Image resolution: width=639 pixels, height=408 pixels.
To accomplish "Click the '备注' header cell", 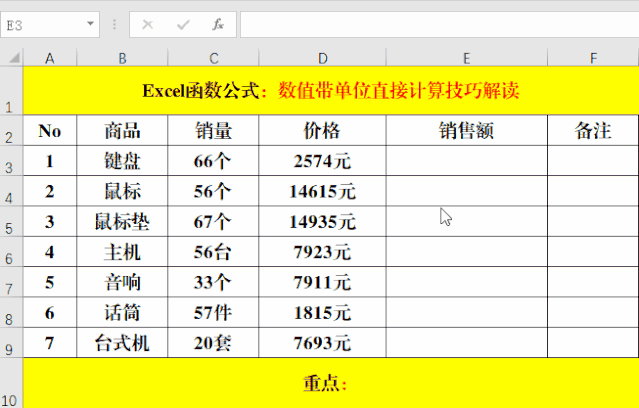I will pyautogui.click(x=593, y=130).
